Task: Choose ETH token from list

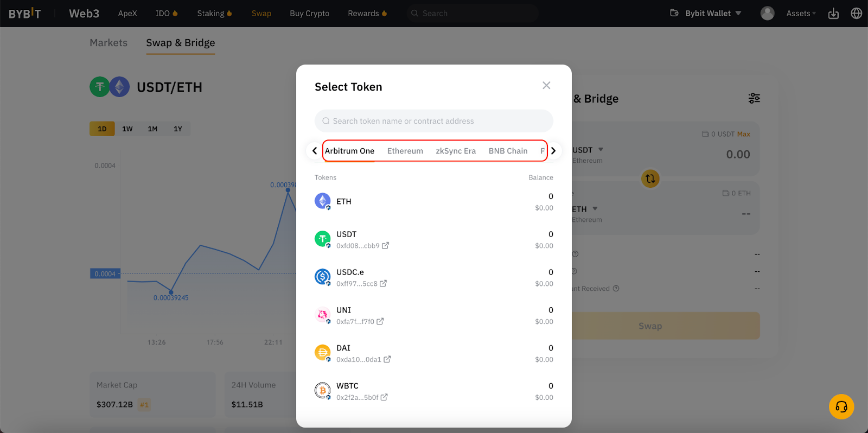Action: coord(434,202)
